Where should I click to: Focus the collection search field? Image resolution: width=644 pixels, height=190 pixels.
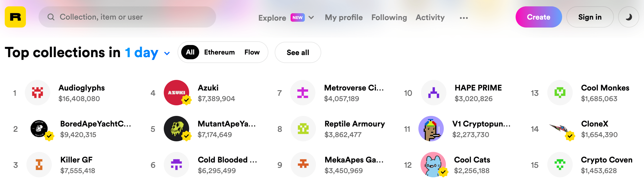(x=127, y=17)
